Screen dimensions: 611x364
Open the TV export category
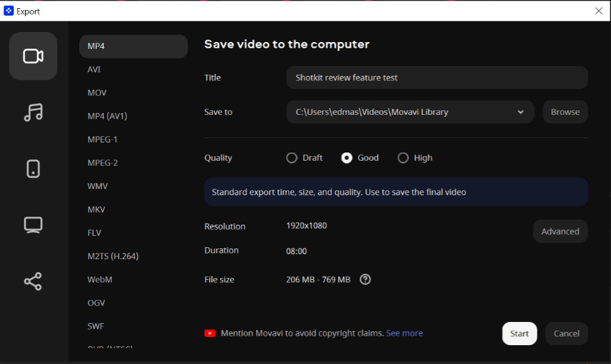33,225
